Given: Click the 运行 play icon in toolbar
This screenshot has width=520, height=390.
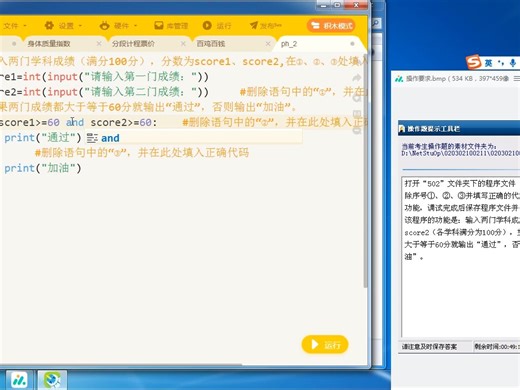Looking at the screenshot, I should pos(207,25).
